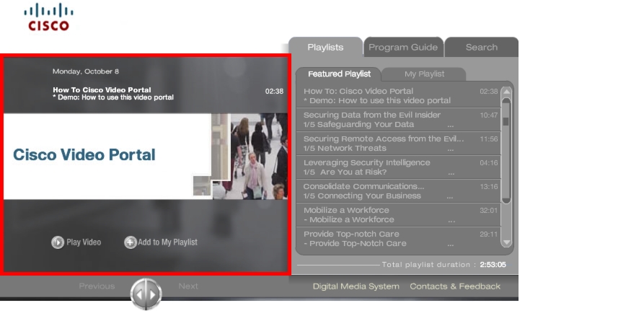Expand ellipsis on Are You at Risk row
The image size is (644, 316).
pyautogui.click(x=451, y=173)
